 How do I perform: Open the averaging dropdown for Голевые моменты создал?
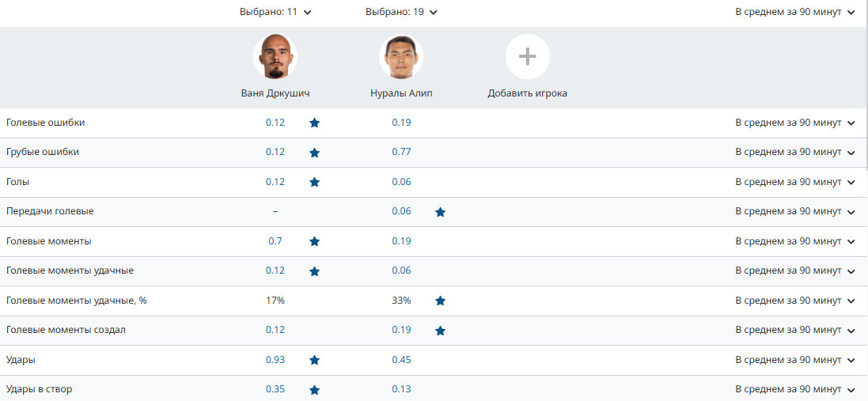click(x=795, y=330)
